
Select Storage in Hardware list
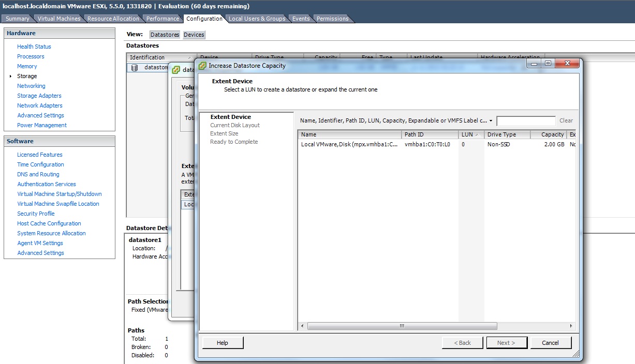coord(27,76)
